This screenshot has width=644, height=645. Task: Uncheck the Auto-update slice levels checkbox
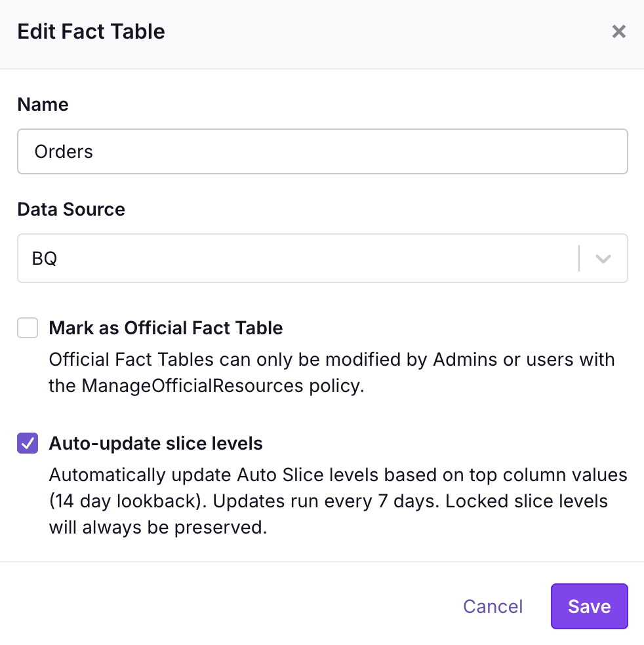(x=27, y=443)
